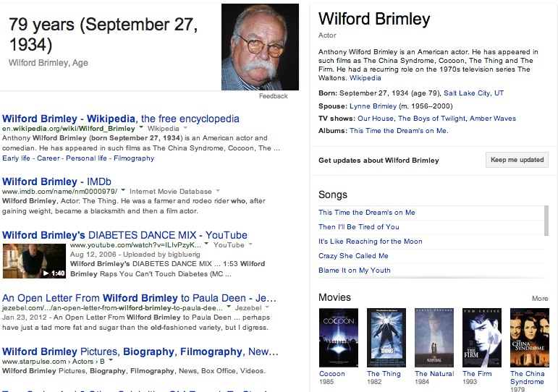The height and width of the screenshot is (392, 558).
Task: Open Diabetes Dance Mix YouTube result title
Action: point(124,235)
